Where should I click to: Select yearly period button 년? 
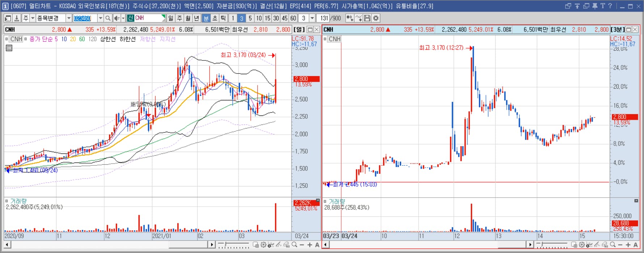coord(197,18)
